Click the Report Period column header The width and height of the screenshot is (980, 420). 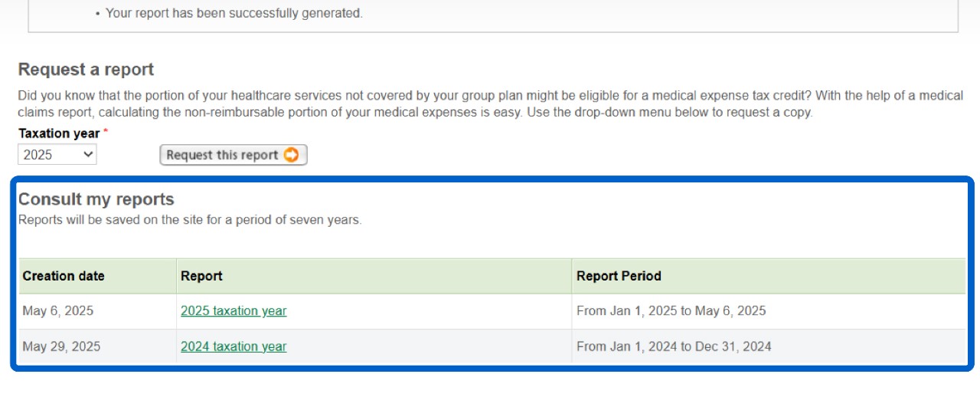(619, 276)
